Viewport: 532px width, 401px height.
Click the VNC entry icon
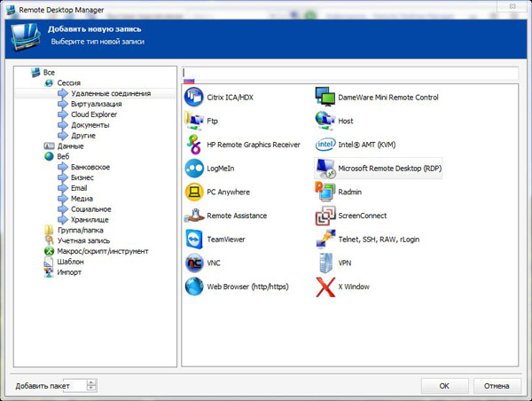[x=194, y=263]
